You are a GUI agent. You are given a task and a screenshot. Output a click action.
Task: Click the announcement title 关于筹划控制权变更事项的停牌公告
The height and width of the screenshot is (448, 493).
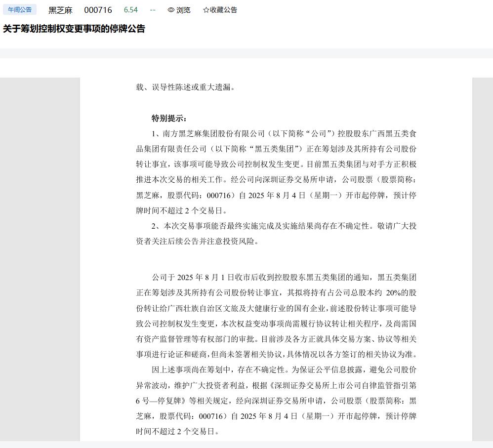(74, 29)
